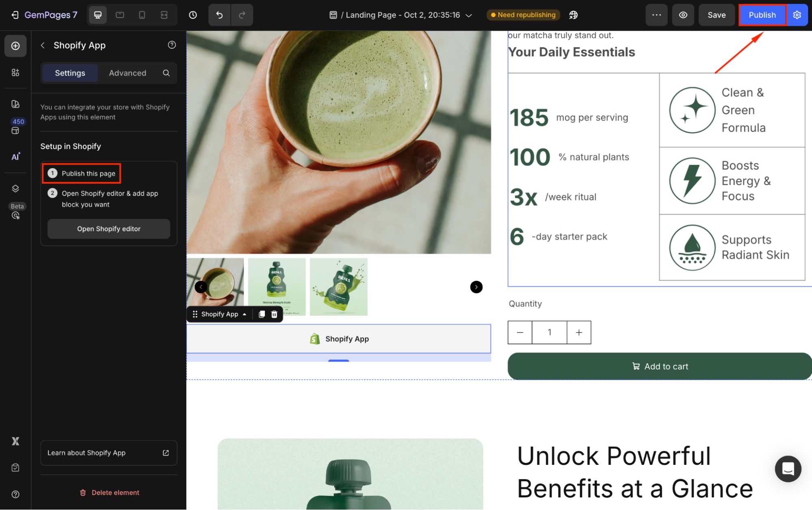Open the page settings gear icon
This screenshot has width=812, height=510.
(797, 15)
